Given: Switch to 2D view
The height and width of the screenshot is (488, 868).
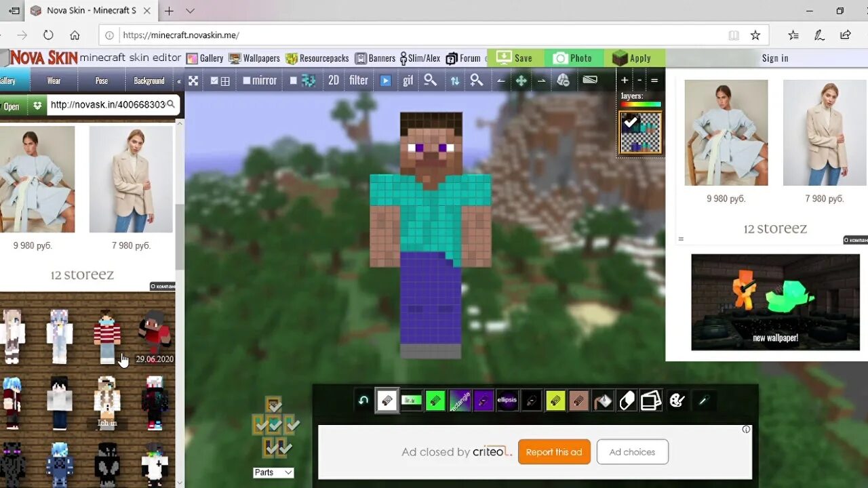Looking at the screenshot, I should click(x=334, y=80).
